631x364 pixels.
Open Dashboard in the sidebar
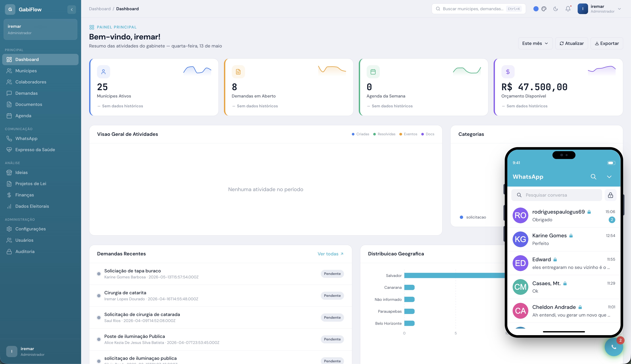pos(40,60)
